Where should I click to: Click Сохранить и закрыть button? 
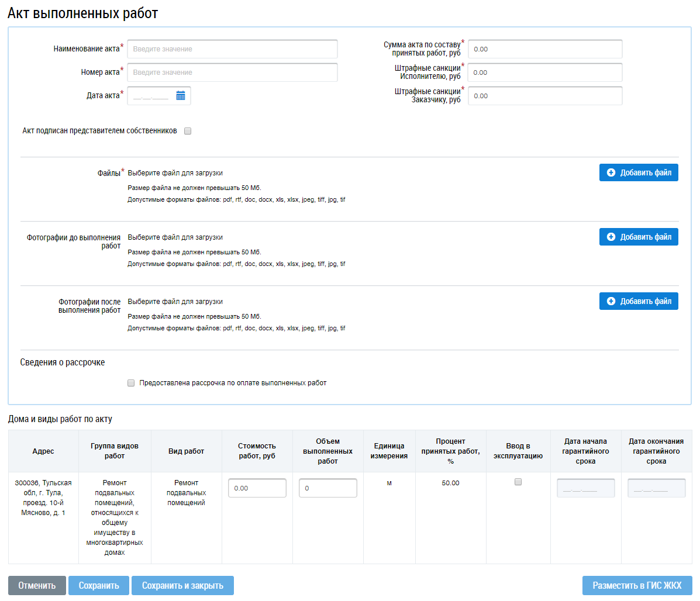coord(182,585)
